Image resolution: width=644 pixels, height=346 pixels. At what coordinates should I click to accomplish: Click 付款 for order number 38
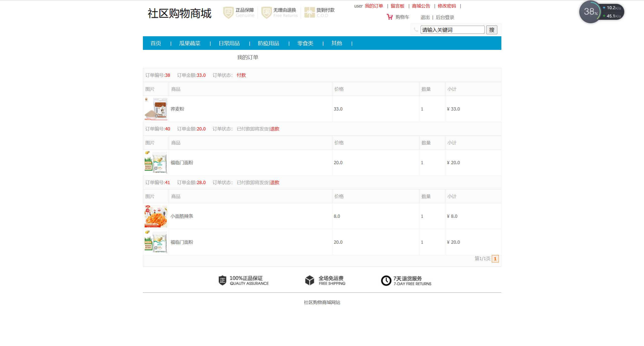(x=241, y=75)
